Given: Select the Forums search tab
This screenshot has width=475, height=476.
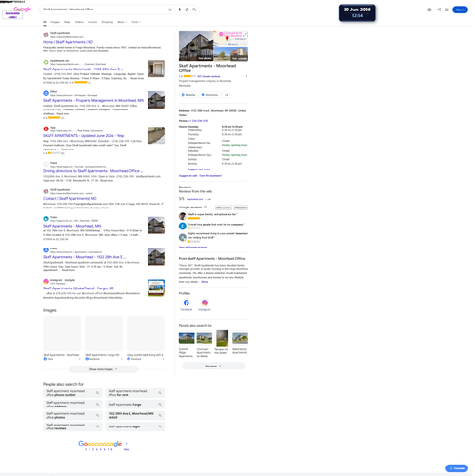Looking at the screenshot, I should [x=92, y=22].
